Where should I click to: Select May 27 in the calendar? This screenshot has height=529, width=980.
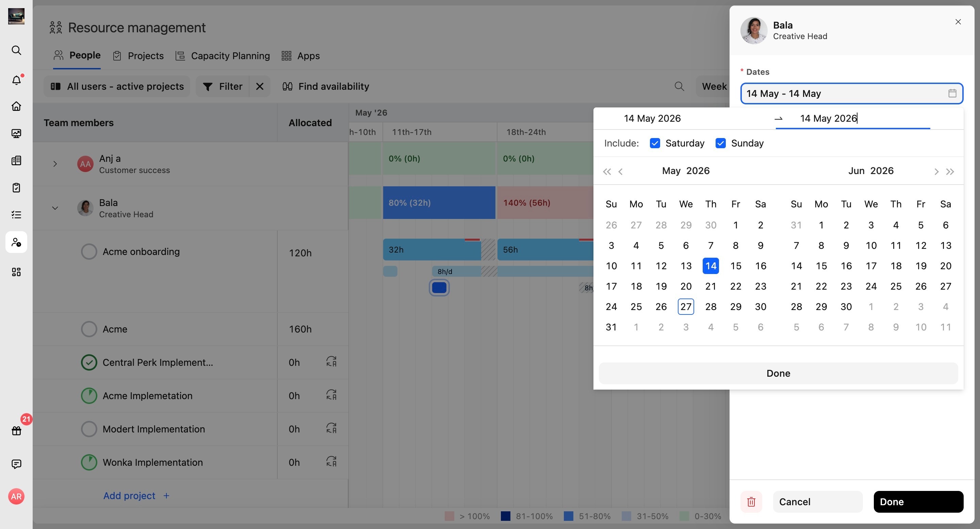pyautogui.click(x=686, y=307)
